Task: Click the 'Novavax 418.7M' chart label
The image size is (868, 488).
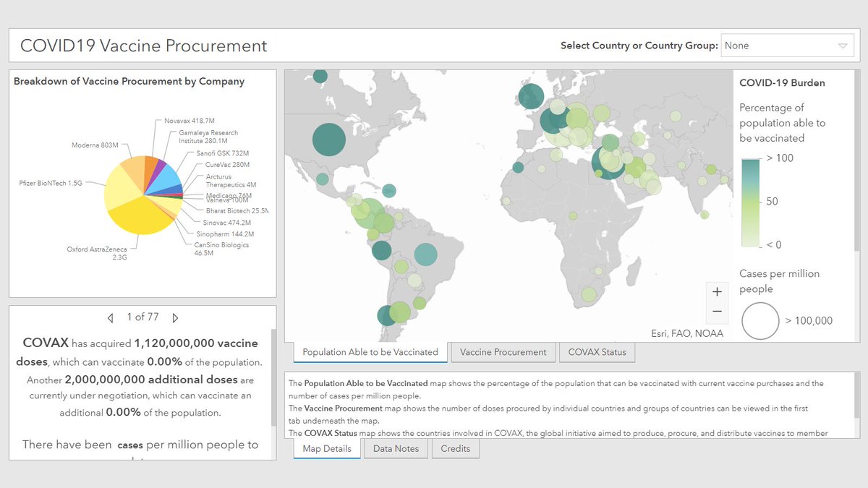Action: [190, 120]
